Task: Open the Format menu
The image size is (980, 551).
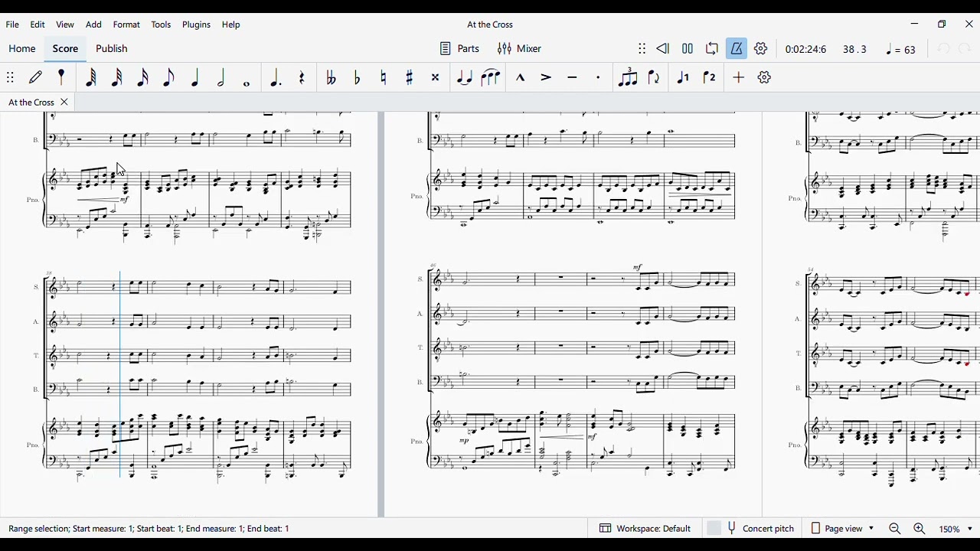Action: click(x=127, y=24)
